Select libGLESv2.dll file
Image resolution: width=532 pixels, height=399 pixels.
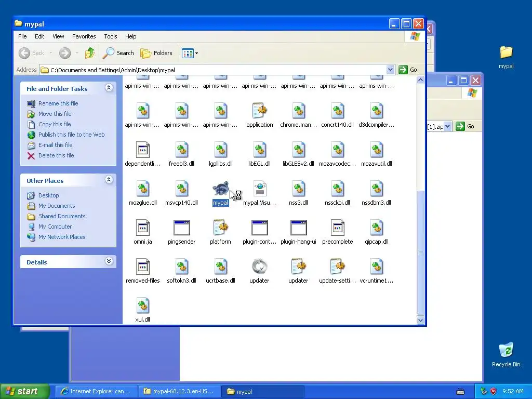tap(299, 154)
